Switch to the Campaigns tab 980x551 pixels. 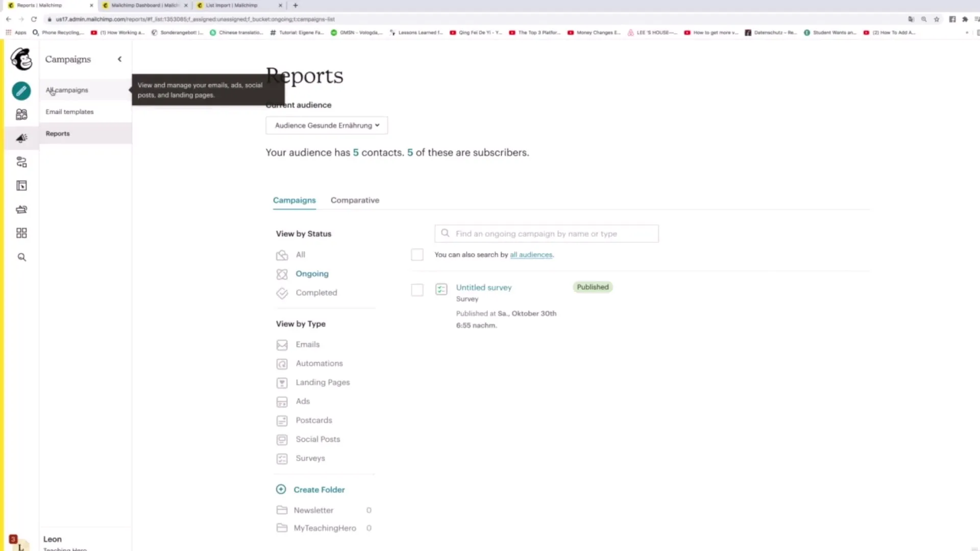coord(295,200)
